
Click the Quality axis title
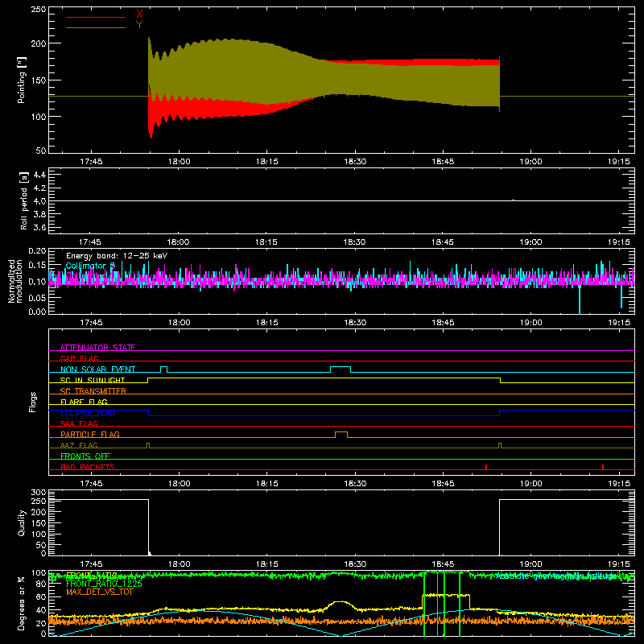click(22, 522)
